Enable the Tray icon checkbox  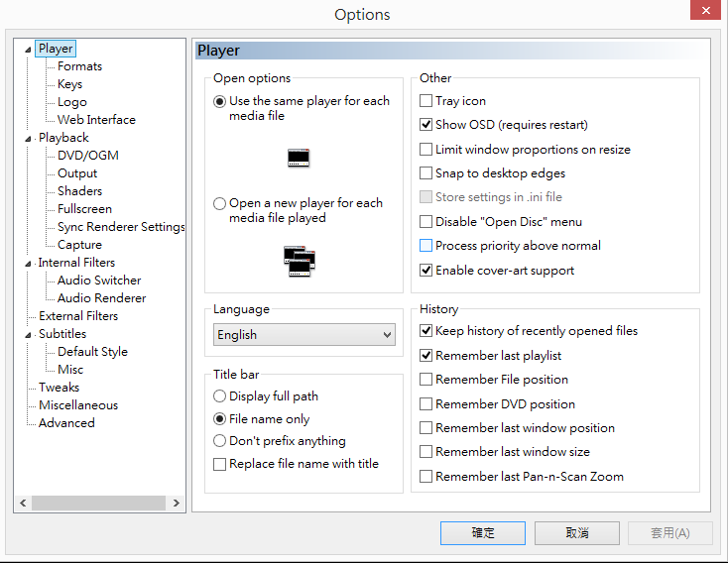point(426,101)
